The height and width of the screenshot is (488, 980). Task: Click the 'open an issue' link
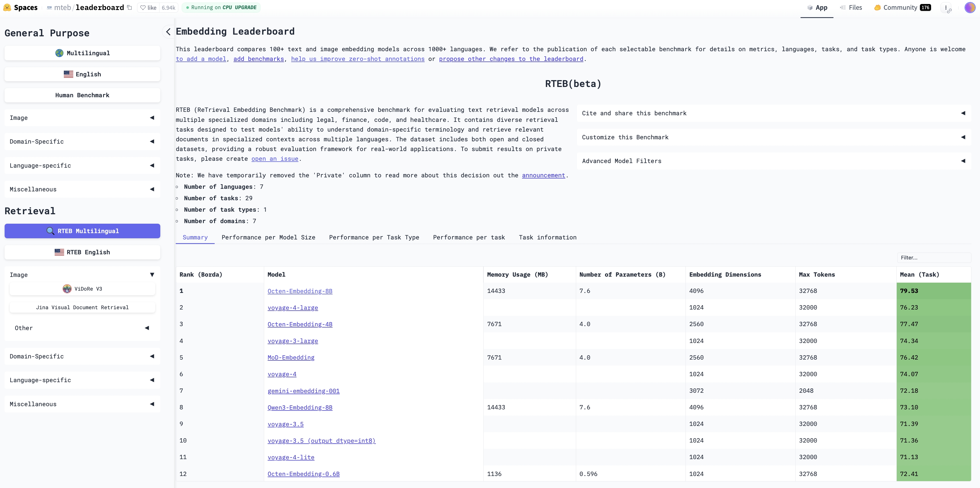coord(275,159)
